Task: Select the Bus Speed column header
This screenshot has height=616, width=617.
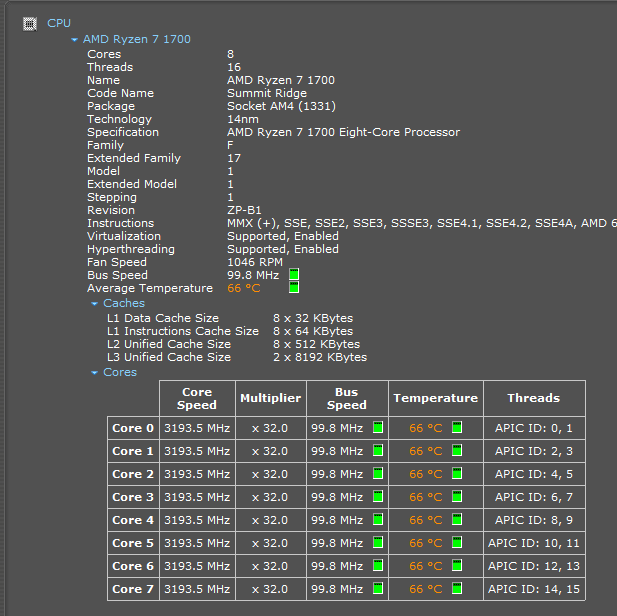Action: coord(347,398)
